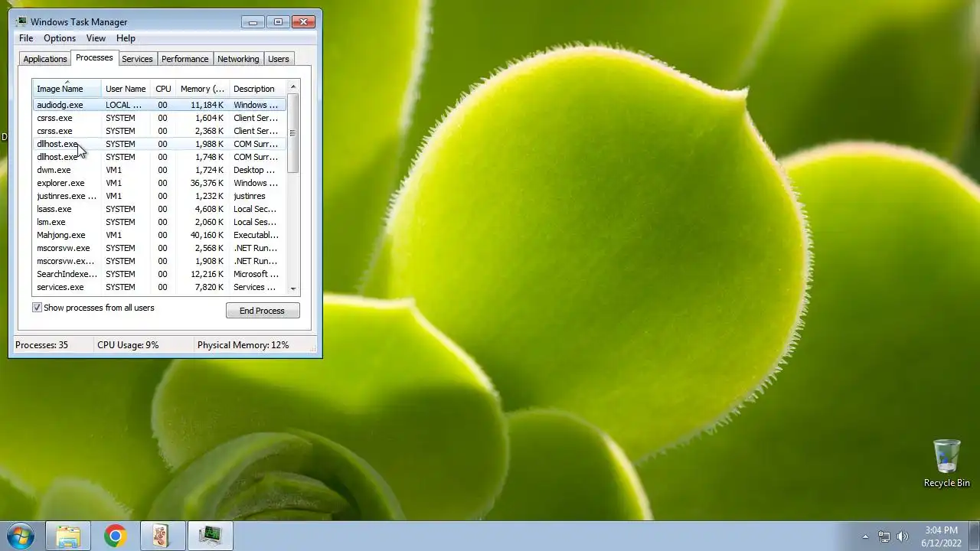Click the Task Manager title bar icon
This screenshot has width=980, height=551.
point(21,21)
